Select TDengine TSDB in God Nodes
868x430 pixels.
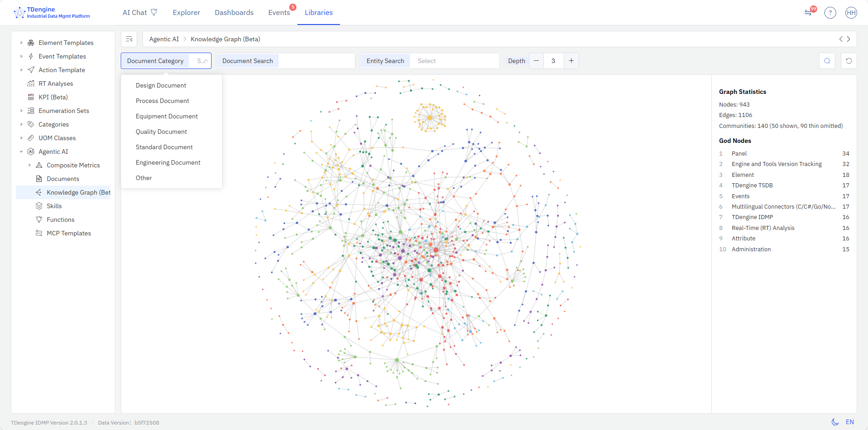pos(784,186)
